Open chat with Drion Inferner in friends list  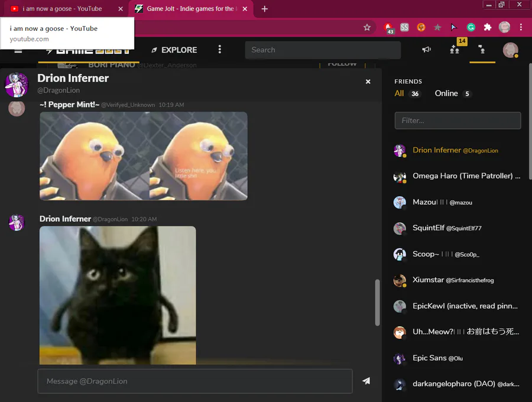[457, 150]
